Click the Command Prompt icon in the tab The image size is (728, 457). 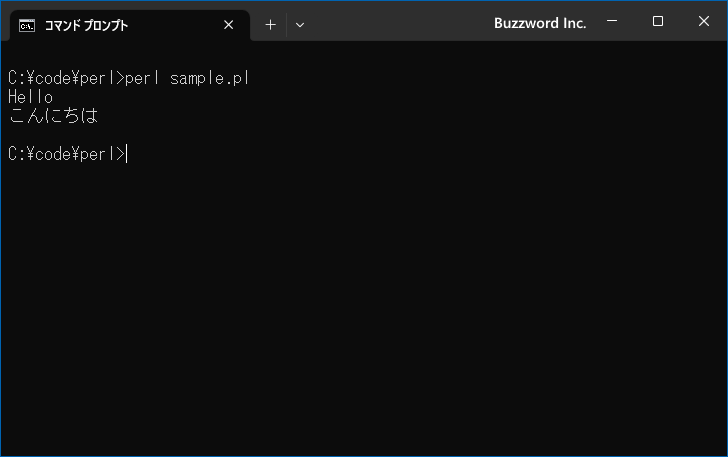point(27,26)
